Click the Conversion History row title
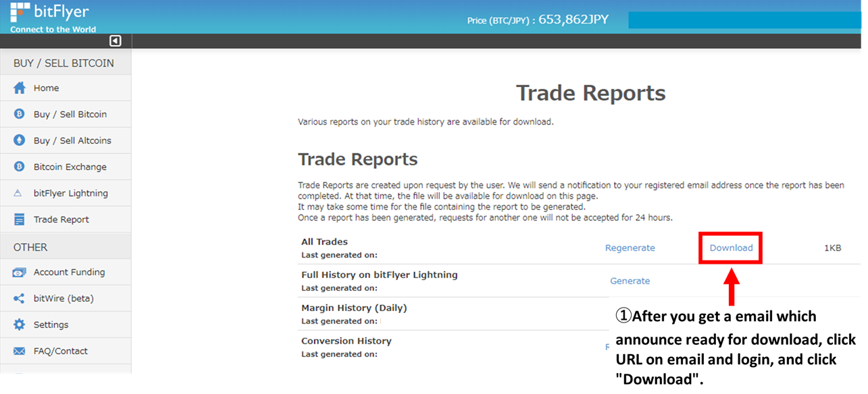The width and height of the screenshot is (868, 394). pos(347,341)
